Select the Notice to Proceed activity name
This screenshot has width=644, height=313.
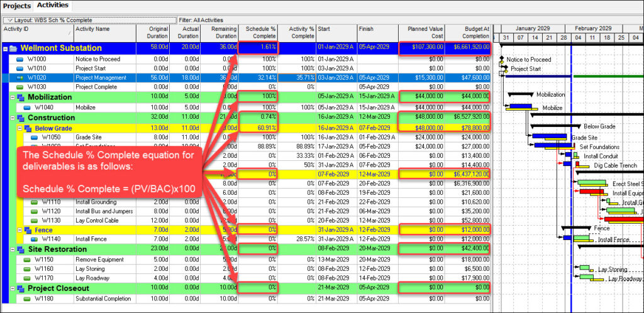coord(97,59)
